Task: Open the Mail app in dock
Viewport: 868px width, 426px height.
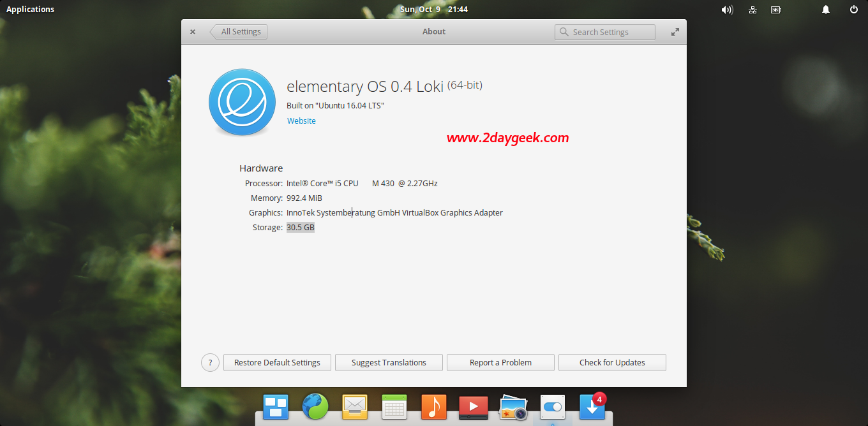Action: [x=354, y=406]
